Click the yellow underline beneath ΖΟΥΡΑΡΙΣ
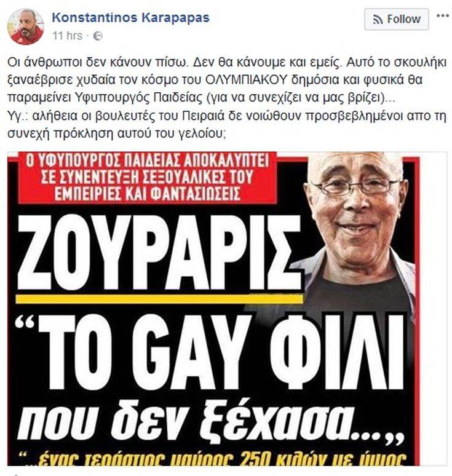 pyautogui.click(x=160, y=299)
